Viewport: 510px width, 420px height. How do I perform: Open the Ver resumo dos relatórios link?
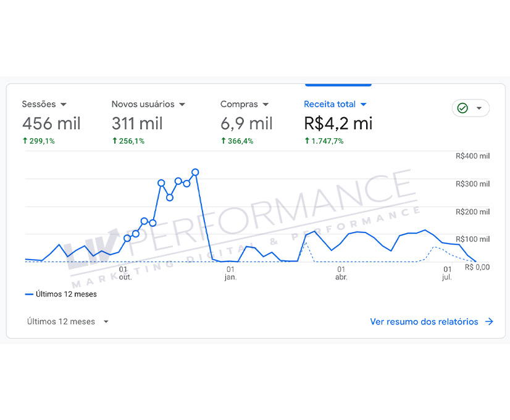(424, 321)
